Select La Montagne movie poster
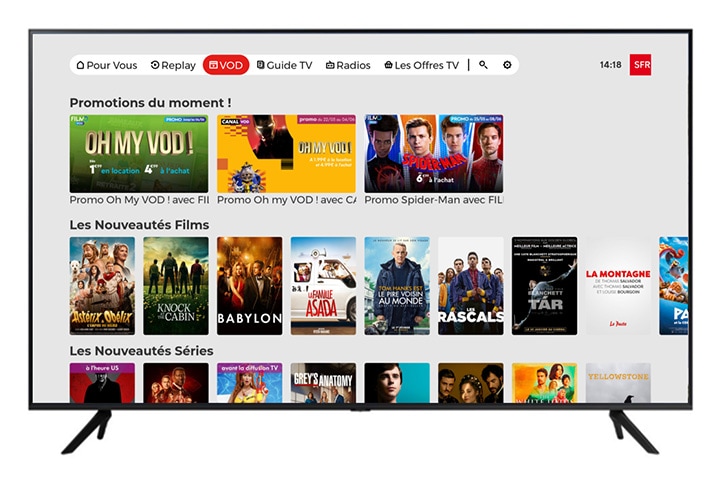Screen dimensions: 720x480 click(x=618, y=286)
